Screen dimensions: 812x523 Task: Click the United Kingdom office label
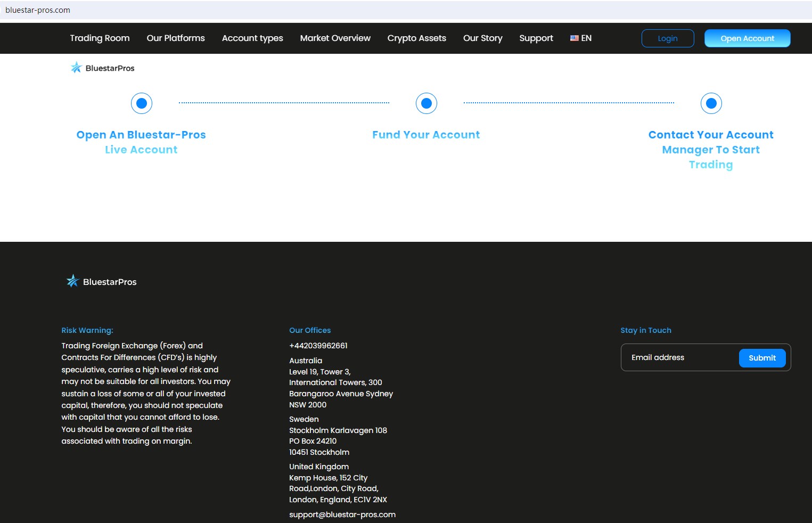pyautogui.click(x=319, y=467)
